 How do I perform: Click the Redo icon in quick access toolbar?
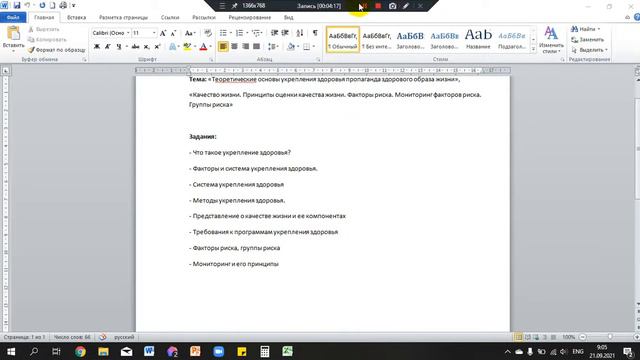(42, 6)
